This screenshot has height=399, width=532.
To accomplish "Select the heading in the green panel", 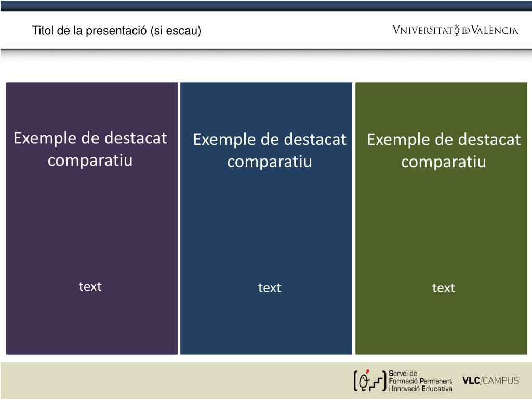I will pos(444,150).
